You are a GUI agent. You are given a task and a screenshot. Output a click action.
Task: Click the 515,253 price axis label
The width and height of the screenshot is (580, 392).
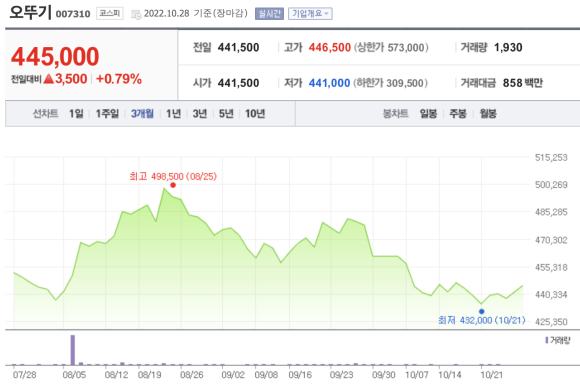point(551,158)
